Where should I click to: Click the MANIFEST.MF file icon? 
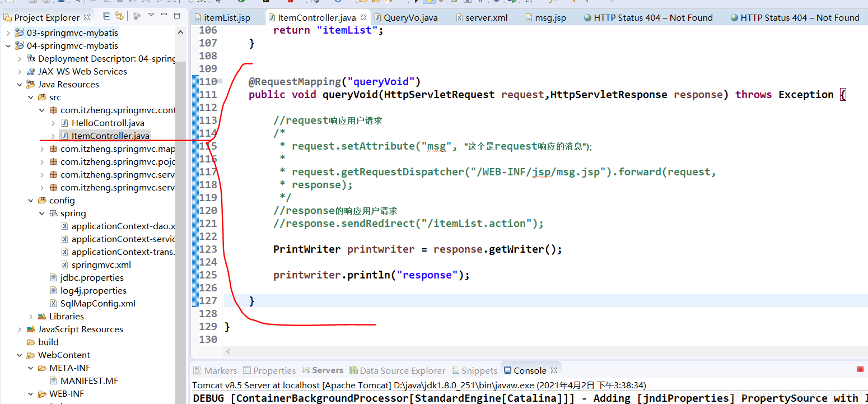pos(54,380)
